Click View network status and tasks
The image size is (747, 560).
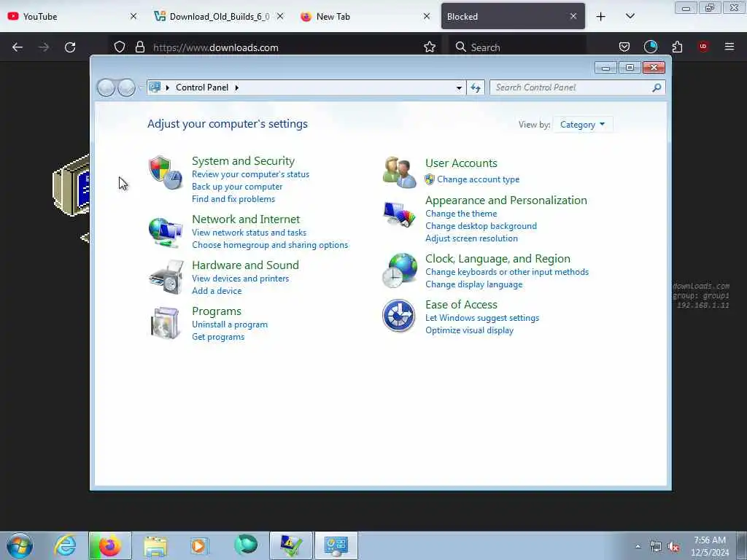(249, 233)
